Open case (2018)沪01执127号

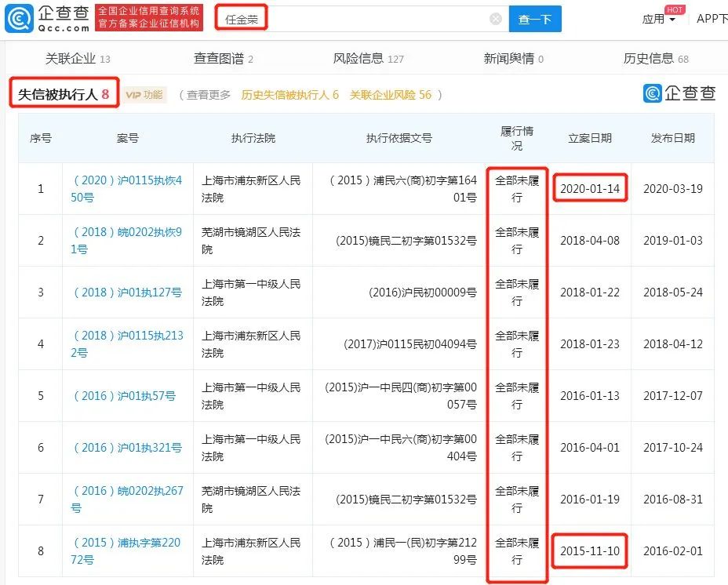click(x=127, y=292)
